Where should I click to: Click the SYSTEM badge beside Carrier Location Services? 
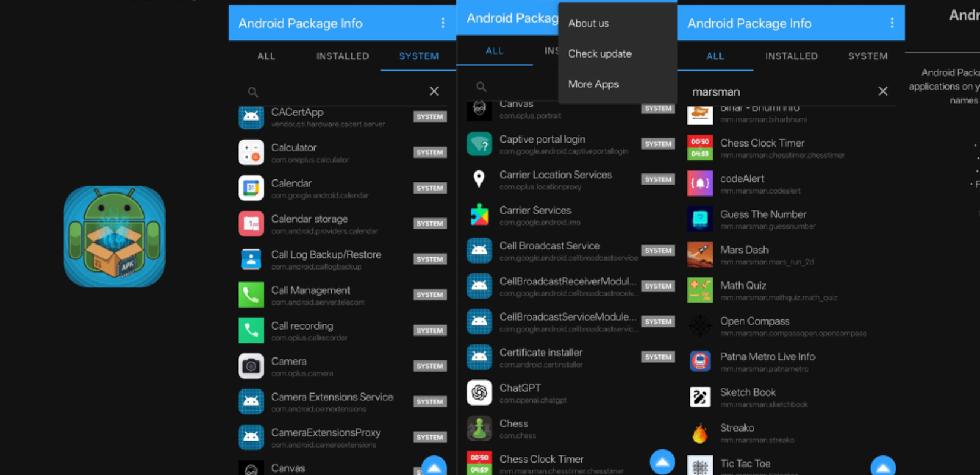[658, 179]
